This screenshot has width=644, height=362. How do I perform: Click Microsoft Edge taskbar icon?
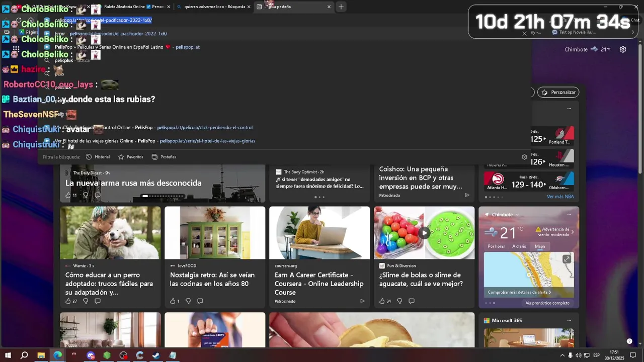coord(58,355)
